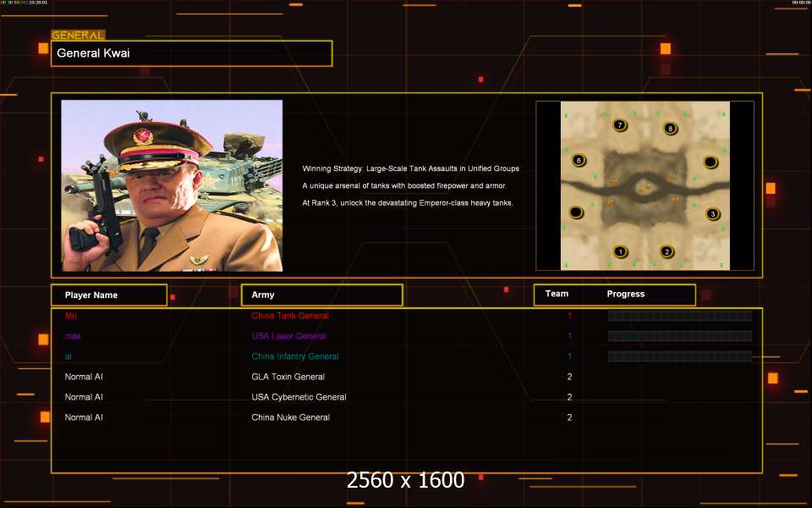This screenshot has height=508, width=812.
Task: Click the desert map preview
Action: [x=645, y=185]
